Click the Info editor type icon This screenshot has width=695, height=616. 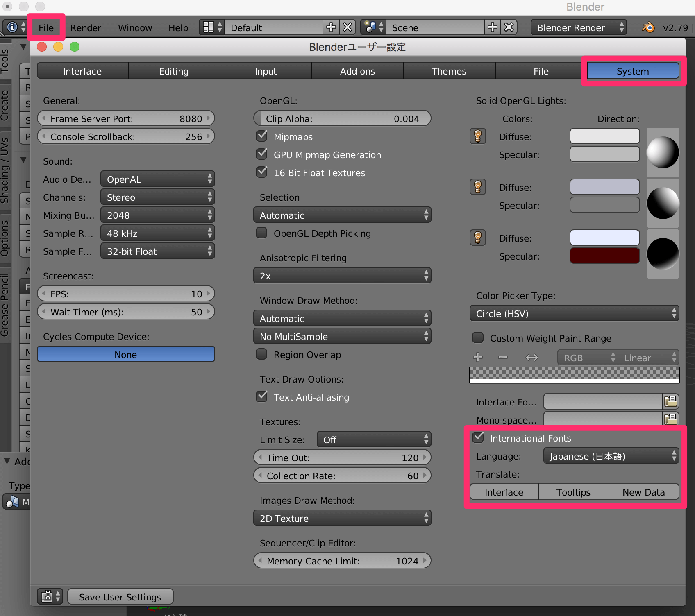15,27
